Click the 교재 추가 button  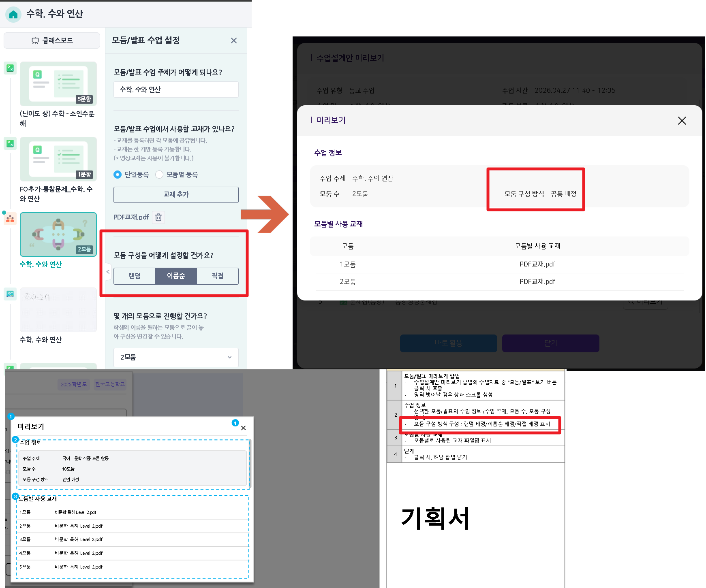click(x=176, y=195)
